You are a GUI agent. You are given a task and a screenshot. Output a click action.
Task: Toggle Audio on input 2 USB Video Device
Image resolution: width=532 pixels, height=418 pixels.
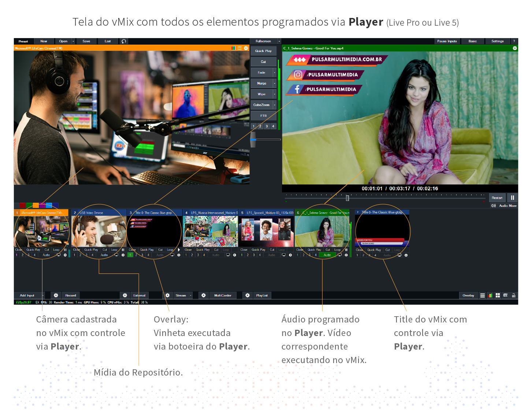coord(104,255)
